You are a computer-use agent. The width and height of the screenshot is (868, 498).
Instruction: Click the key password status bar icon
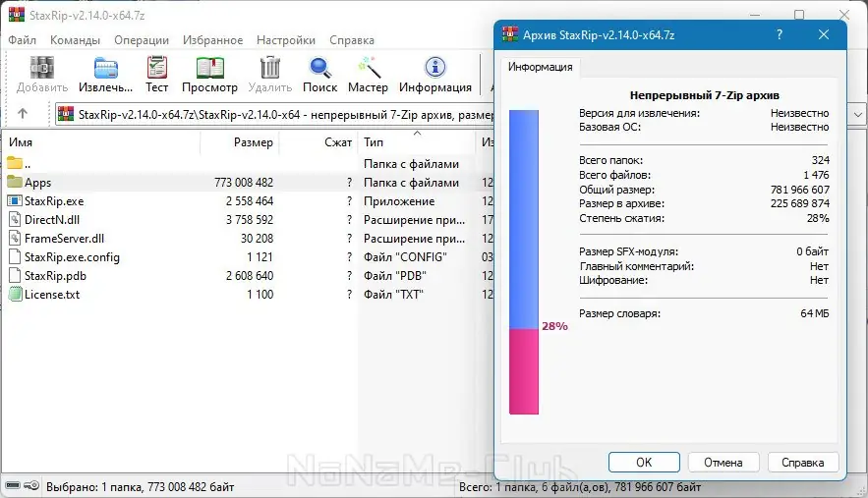point(31,486)
